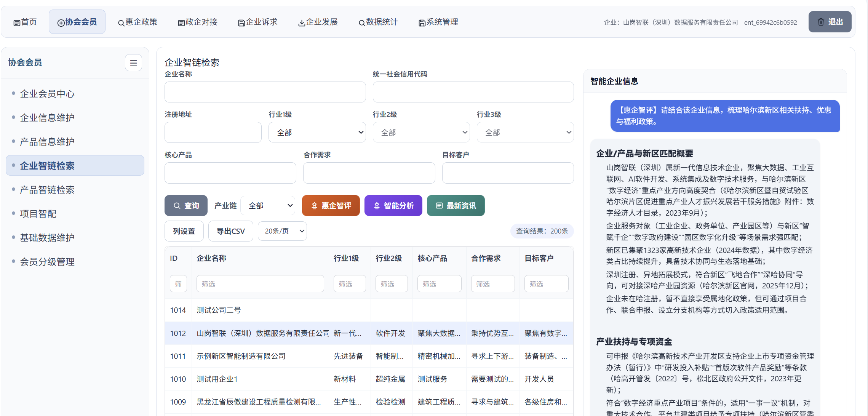The width and height of the screenshot is (868, 416).
Task: Focus the 核心产品 search input
Action: tap(230, 173)
